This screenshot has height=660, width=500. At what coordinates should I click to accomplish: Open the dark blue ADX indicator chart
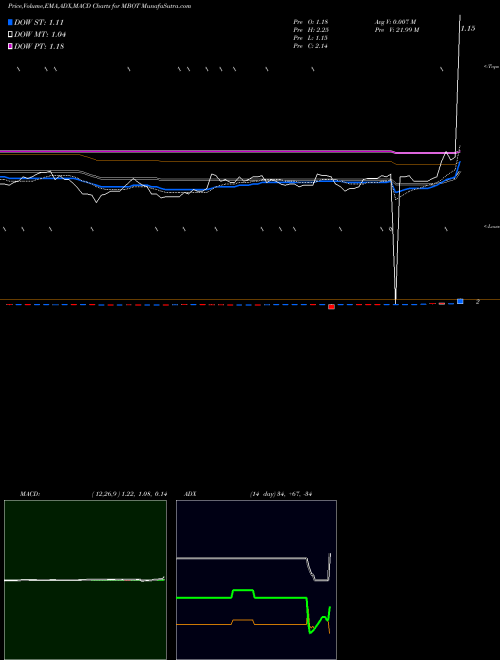coord(256,580)
